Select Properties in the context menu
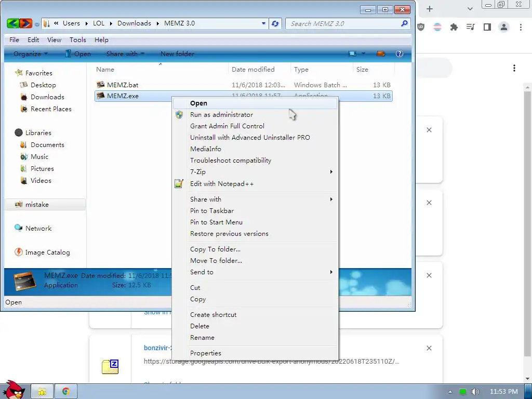 coord(256,353)
